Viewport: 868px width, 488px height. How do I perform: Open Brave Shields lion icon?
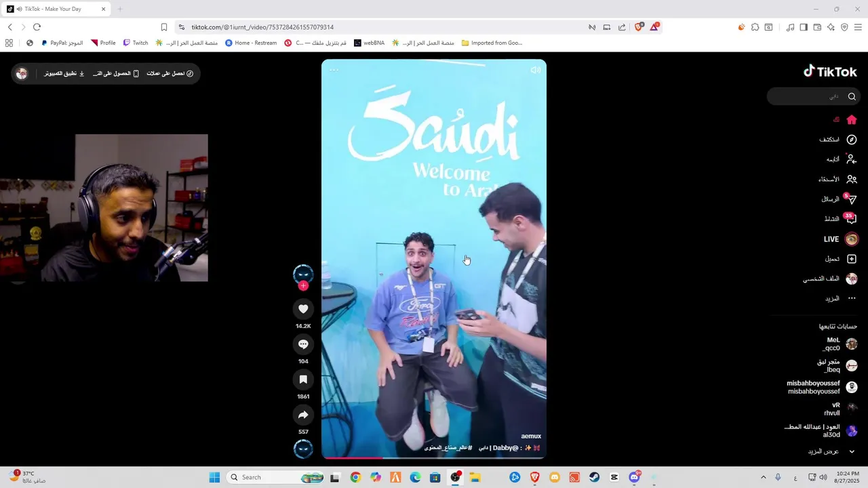click(x=639, y=27)
